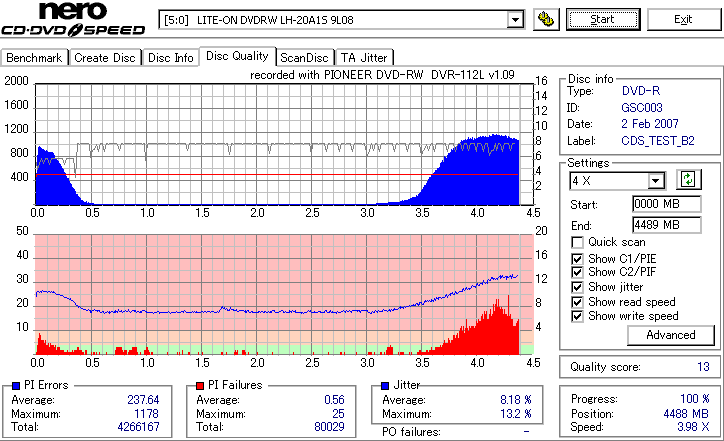The height and width of the screenshot is (441, 724).
Task: Click PI Errors maximum 1178
Action: pyautogui.click(x=146, y=413)
